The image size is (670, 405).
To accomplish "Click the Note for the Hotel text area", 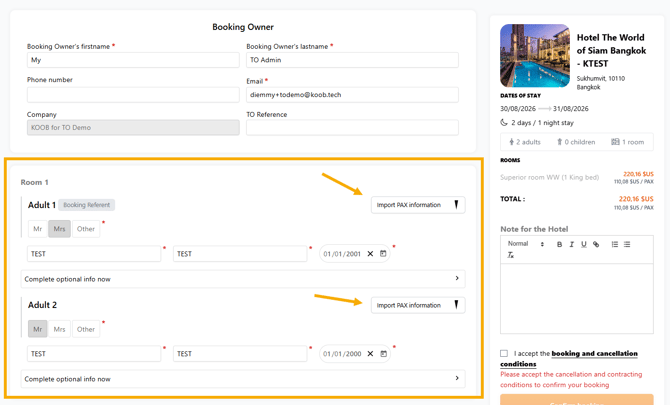I will (x=577, y=298).
